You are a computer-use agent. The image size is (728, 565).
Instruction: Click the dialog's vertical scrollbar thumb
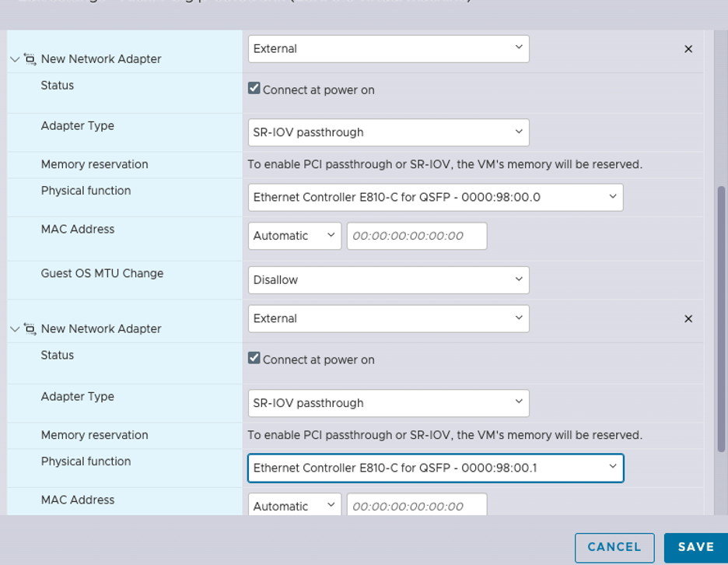[x=721, y=319]
